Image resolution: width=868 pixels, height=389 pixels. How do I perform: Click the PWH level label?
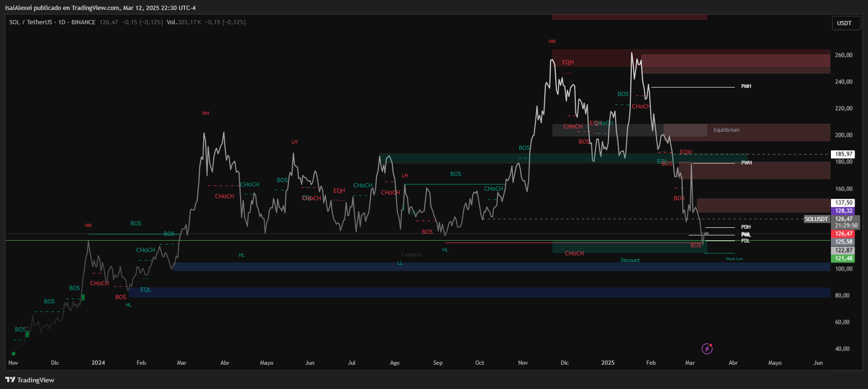746,163
